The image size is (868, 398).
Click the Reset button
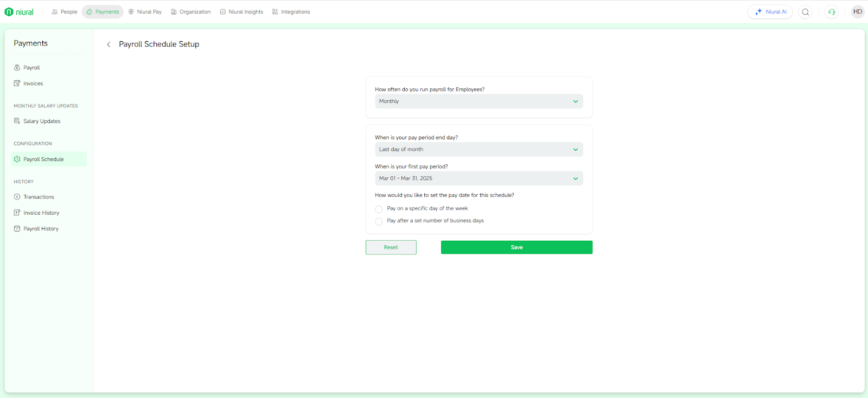tap(391, 247)
